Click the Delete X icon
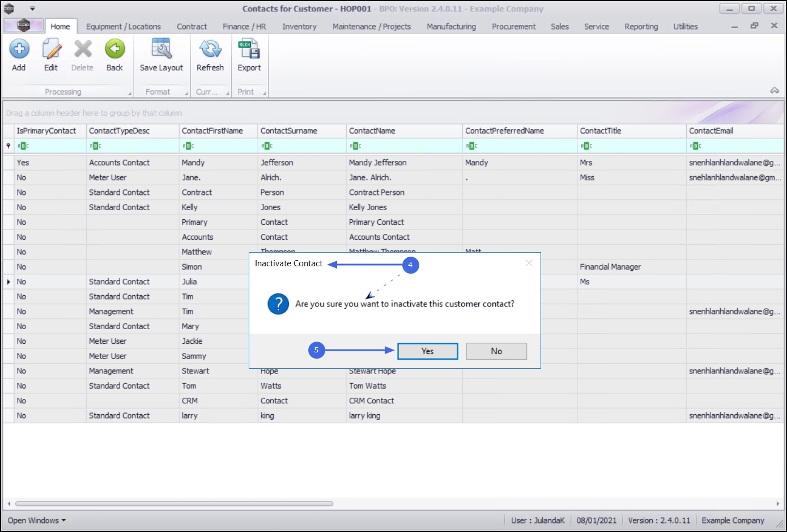 pos(83,49)
